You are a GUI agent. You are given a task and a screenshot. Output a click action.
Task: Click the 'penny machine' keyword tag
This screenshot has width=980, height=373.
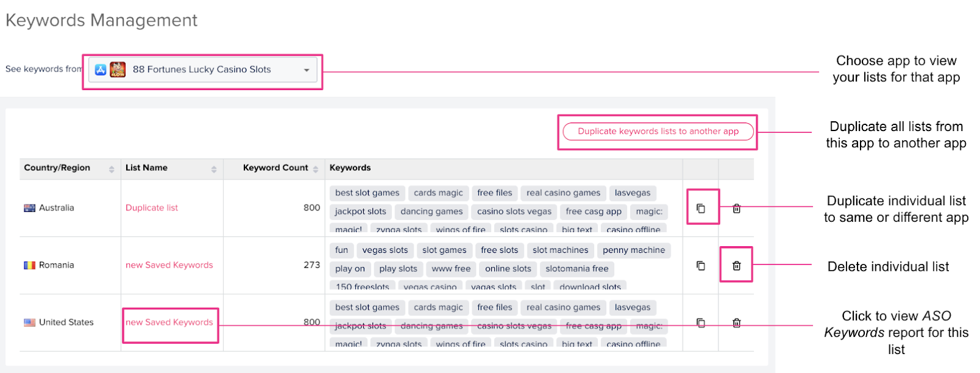(634, 250)
